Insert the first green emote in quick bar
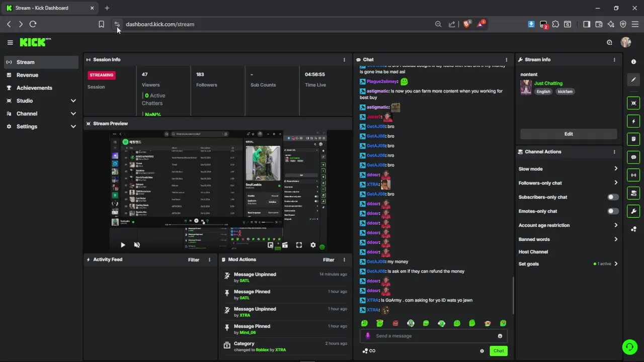This screenshot has width=644, height=362. coord(364,323)
